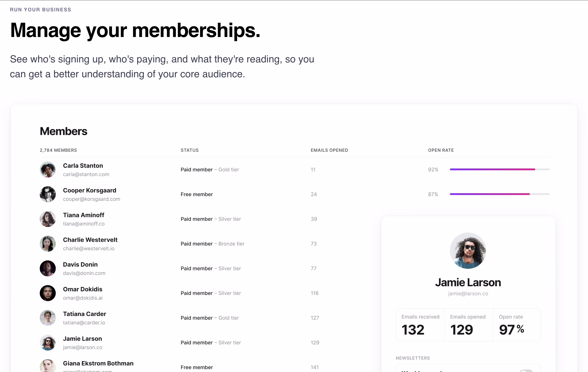Screen dimensions: 588x372
Task: Toggle the newsletter switch in Jamie's card
Action: pos(526,371)
